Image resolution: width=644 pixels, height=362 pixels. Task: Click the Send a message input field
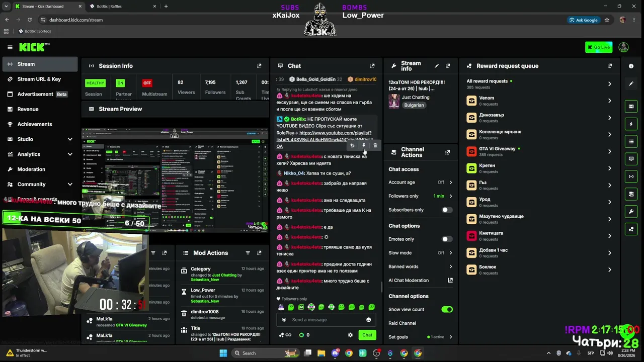326,320
